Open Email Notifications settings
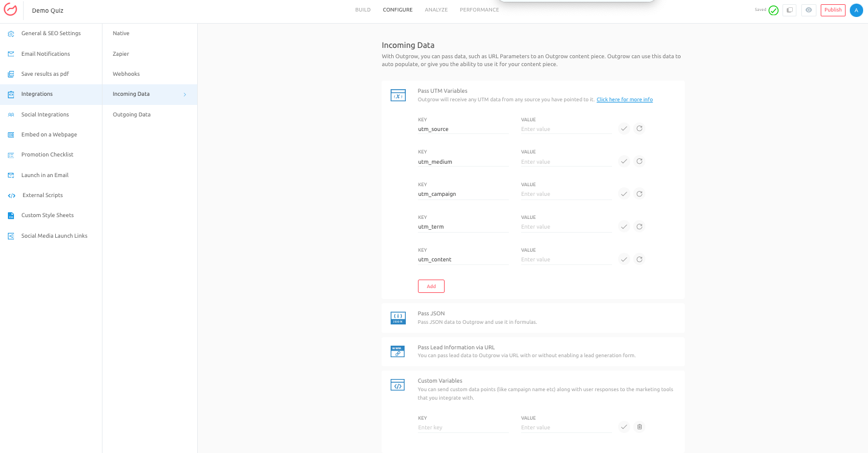Image resolution: width=868 pixels, height=453 pixels. tap(51, 54)
